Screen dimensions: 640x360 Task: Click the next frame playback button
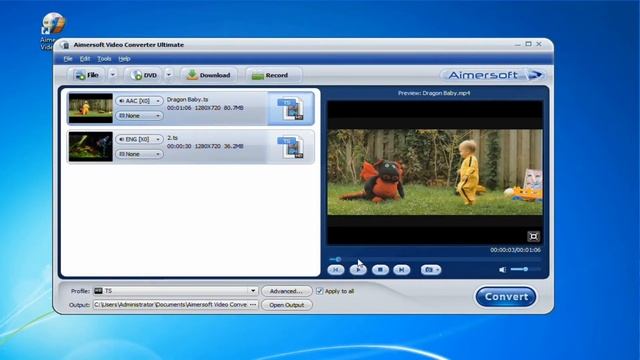[x=402, y=270]
